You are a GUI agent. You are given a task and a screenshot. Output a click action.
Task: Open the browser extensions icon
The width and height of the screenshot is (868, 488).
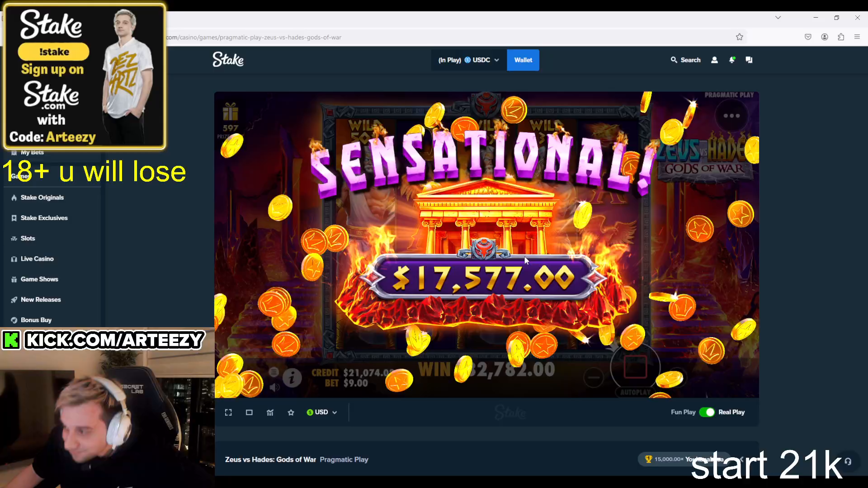point(841,37)
